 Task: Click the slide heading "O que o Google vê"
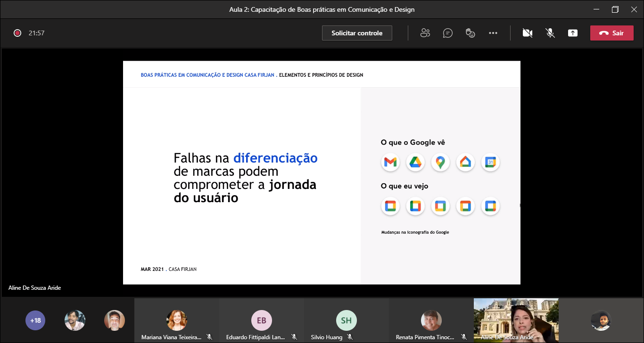[x=413, y=142]
